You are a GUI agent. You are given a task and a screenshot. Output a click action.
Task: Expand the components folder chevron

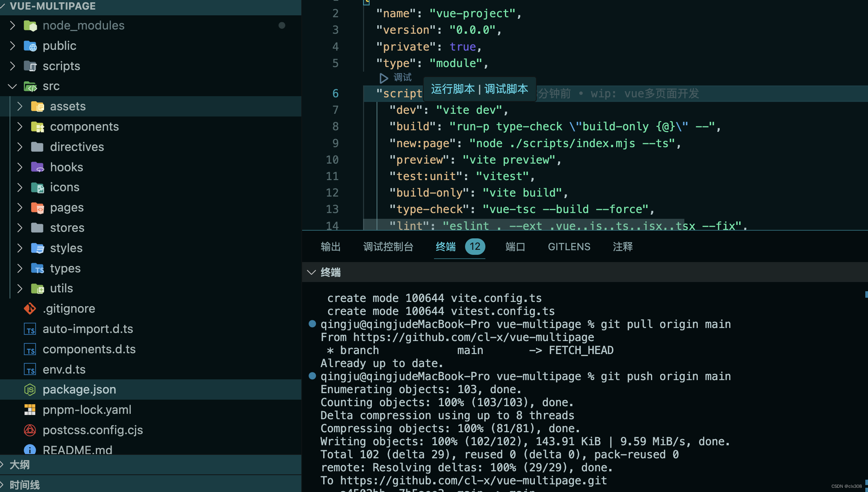point(20,127)
